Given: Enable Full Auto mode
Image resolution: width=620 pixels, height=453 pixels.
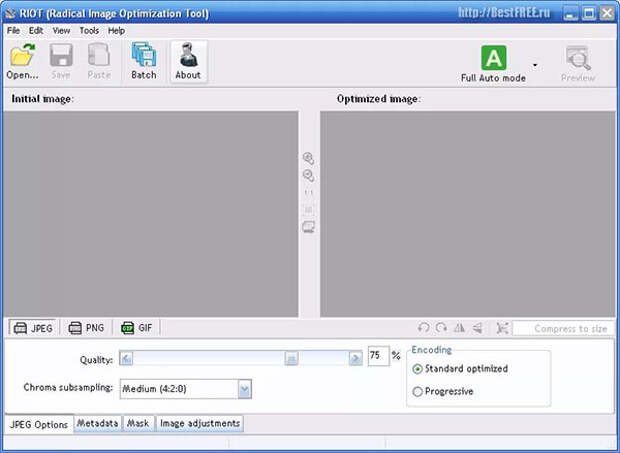Looking at the screenshot, I should (x=493, y=63).
